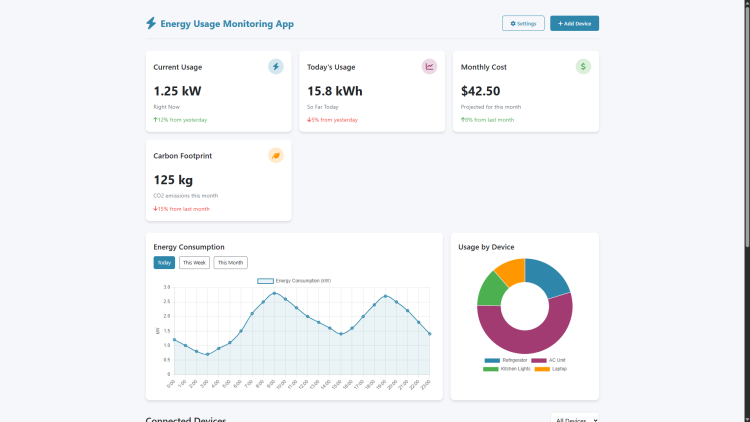This screenshot has height=422, width=750.
Task: Open Settings
Action: coord(524,23)
